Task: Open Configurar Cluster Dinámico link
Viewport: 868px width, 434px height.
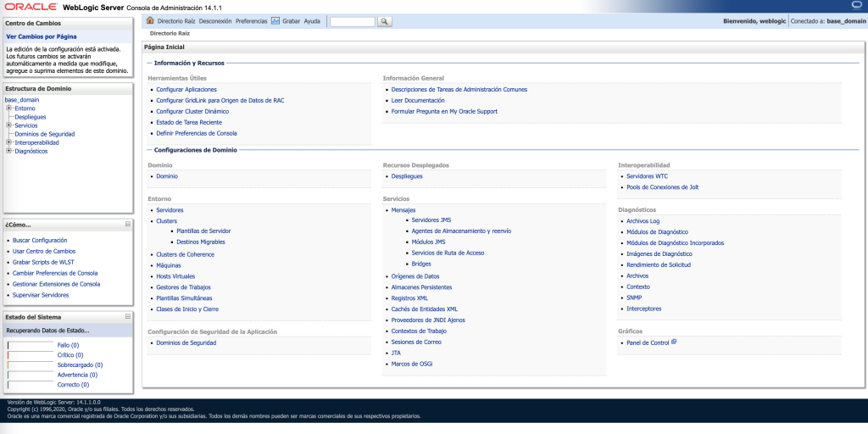Action: coord(192,111)
